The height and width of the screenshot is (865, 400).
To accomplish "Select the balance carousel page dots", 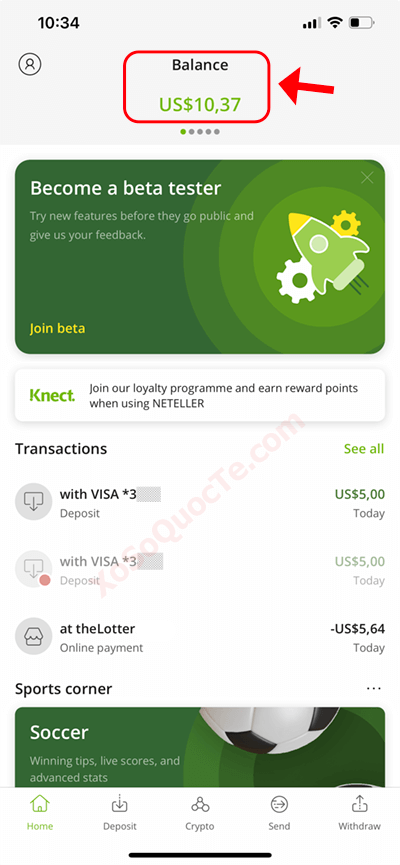I will click(200, 132).
